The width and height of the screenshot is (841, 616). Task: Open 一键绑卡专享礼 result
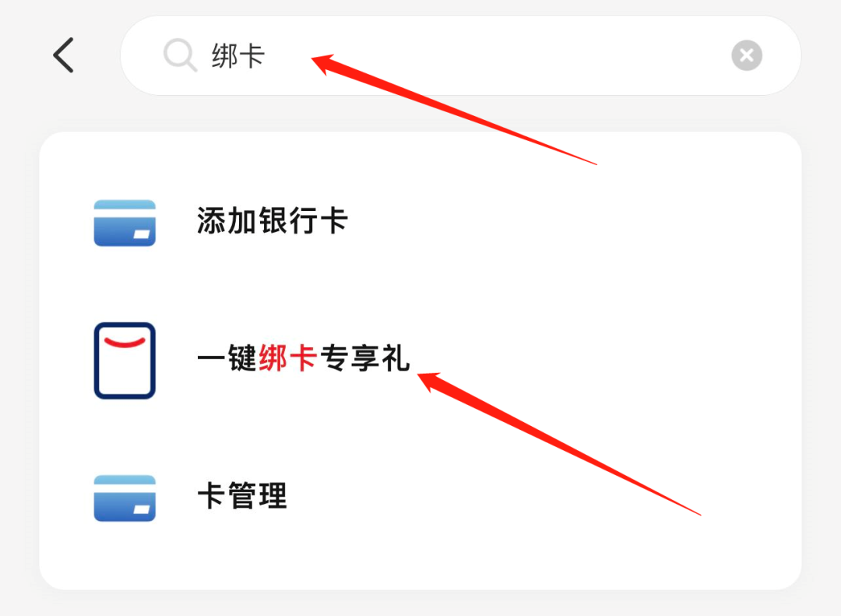coord(420,360)
